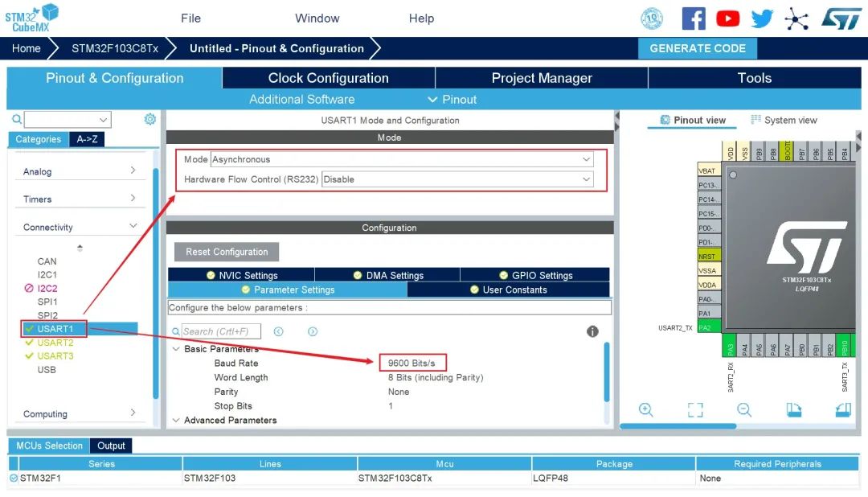Click the NRST pin on chip
Viewport: 868px width, 497px height.
[x=709, y=257]
